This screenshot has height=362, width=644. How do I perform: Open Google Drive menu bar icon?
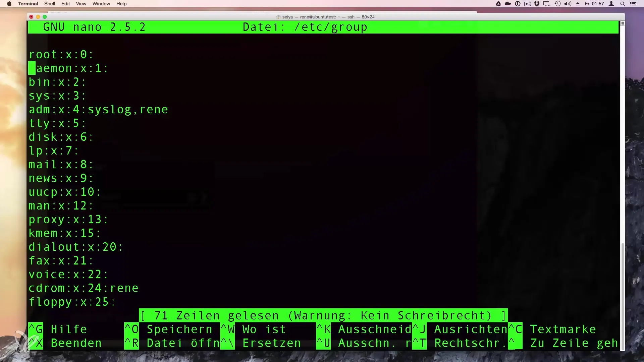tap(498, 4)
